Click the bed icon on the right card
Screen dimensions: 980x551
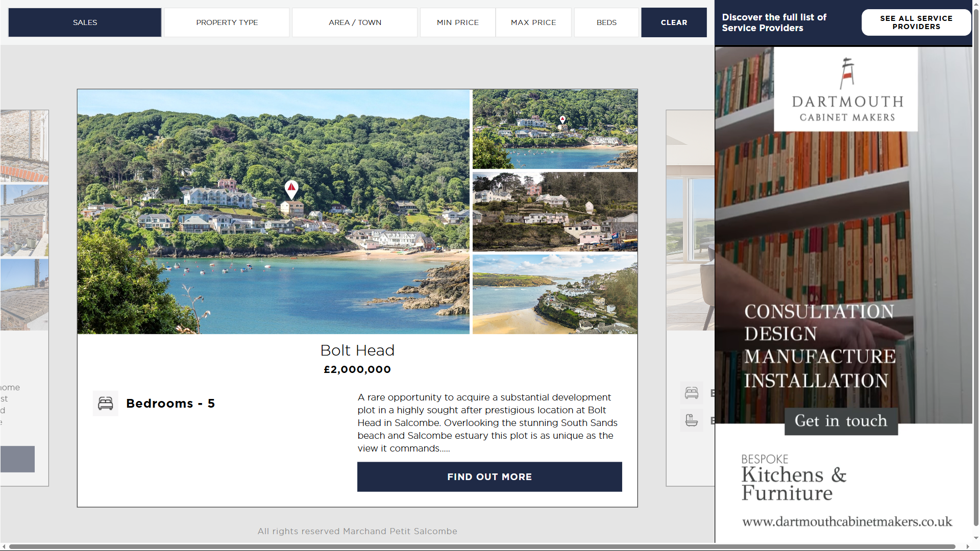692,393
